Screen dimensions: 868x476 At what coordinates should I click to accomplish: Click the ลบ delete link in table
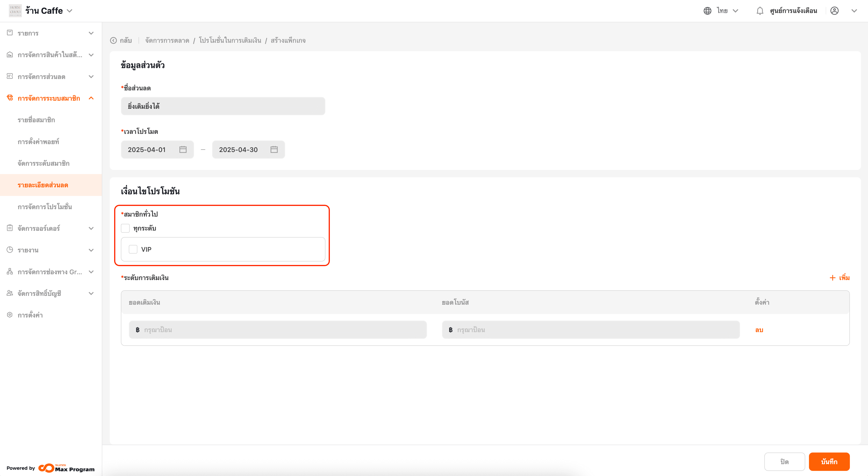tap(759, 330)
